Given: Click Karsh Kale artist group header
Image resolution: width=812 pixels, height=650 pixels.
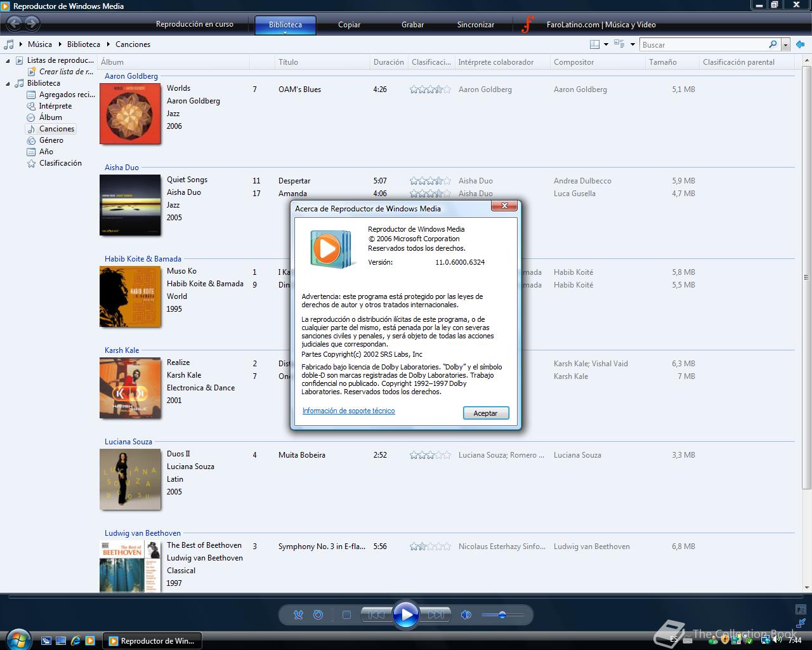Looking at the screenshot, I should pos(122,350).
